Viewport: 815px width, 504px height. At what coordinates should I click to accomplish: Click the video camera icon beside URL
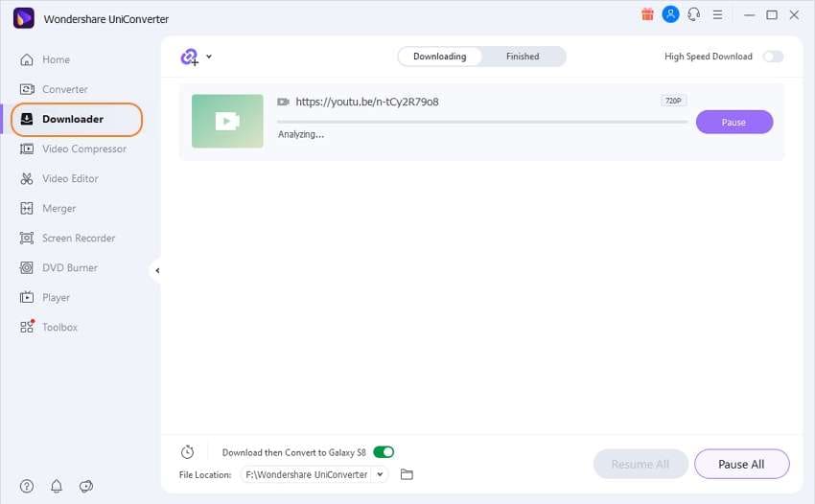tap(283, 102)
